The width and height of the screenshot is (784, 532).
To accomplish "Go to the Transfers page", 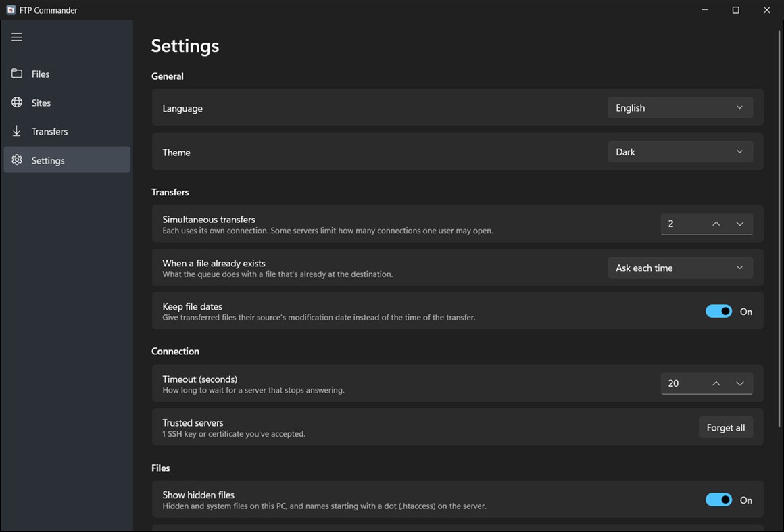I will pos(67,132).
